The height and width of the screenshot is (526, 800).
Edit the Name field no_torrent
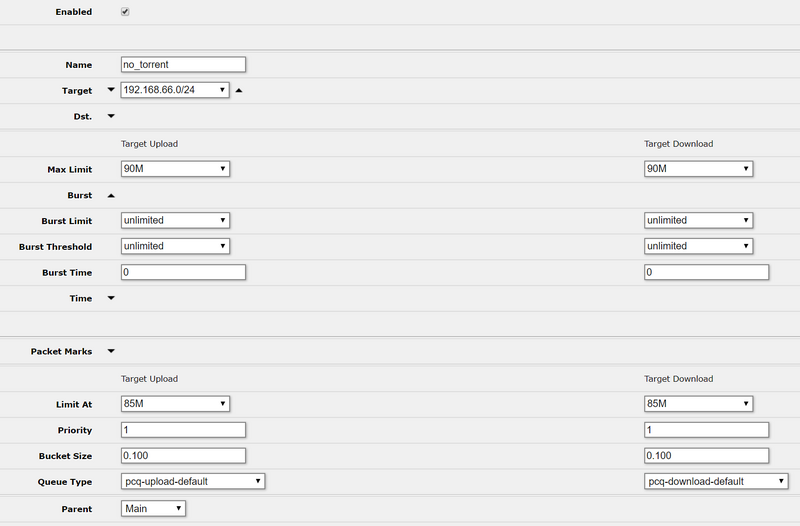coord(183,64)
